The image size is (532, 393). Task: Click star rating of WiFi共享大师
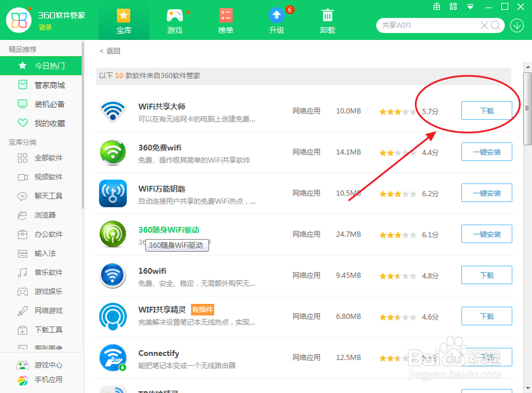tap(398, 112)
